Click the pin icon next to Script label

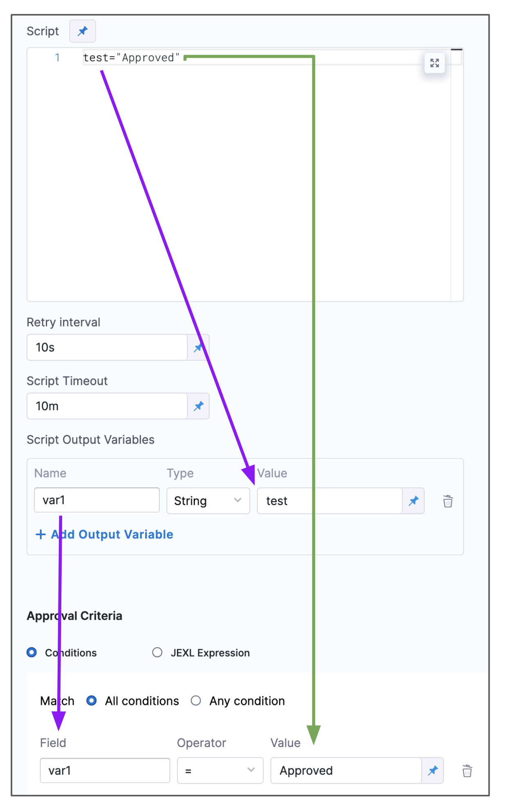[x=83, y=31]
